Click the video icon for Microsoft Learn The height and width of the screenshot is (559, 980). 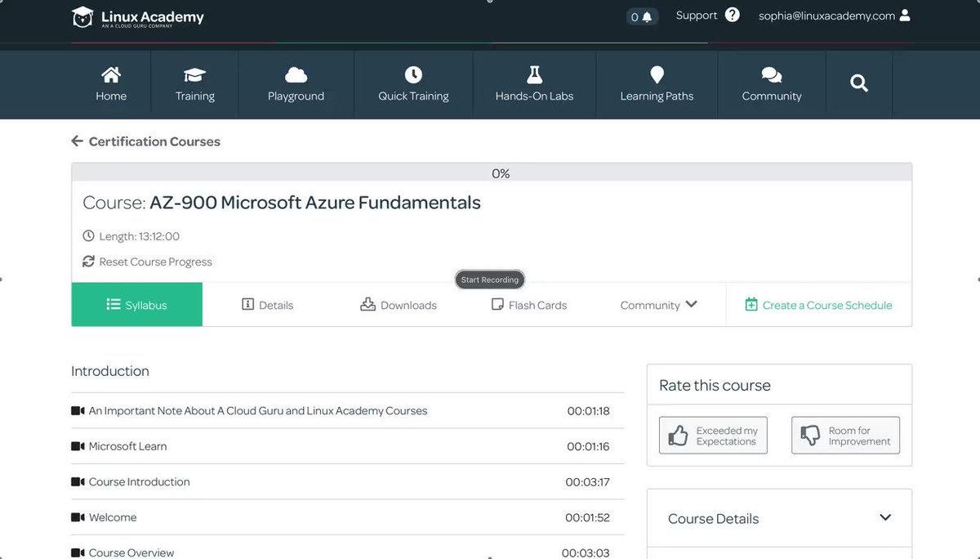(78, 446)
